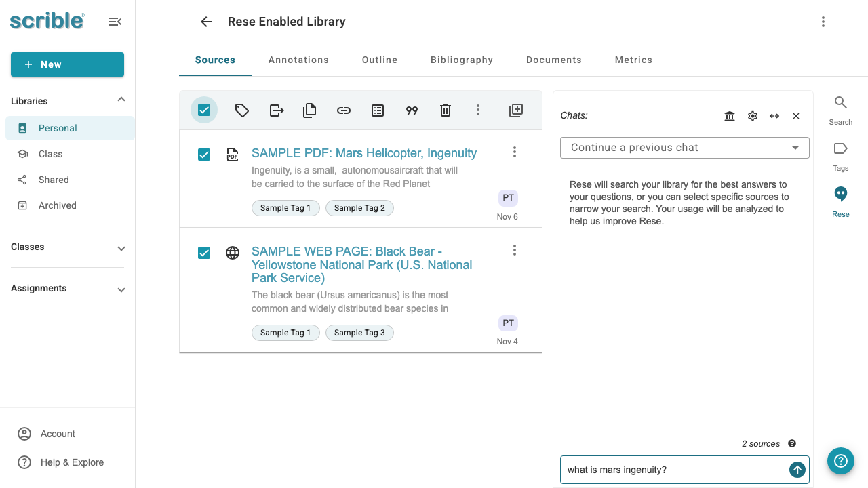Open the Annotations tab
The width and height of the screenshot is (868, 488).
298,60
